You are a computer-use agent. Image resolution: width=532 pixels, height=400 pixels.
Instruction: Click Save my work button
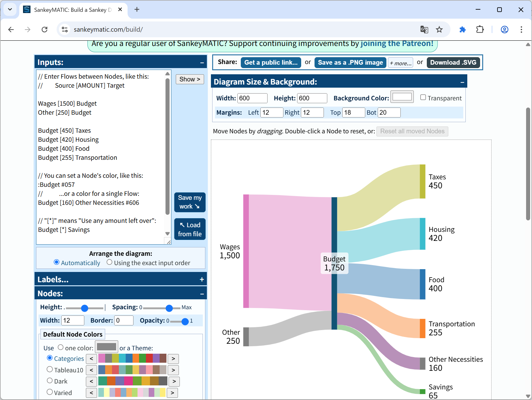190,202
